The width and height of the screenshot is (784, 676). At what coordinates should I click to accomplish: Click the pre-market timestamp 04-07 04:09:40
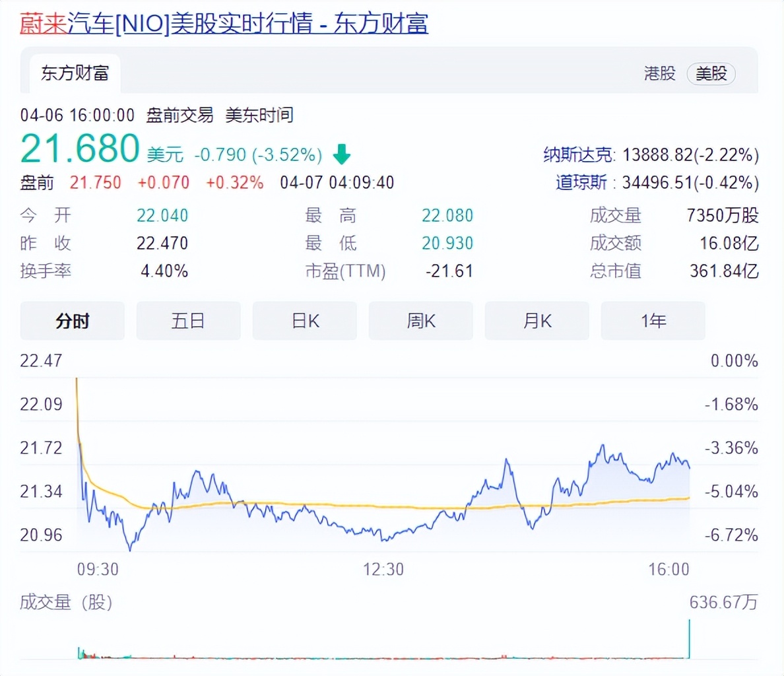tap(337, 182)
